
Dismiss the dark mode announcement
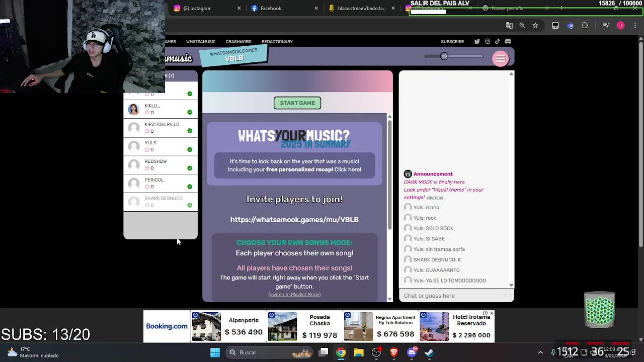(435, 198)
